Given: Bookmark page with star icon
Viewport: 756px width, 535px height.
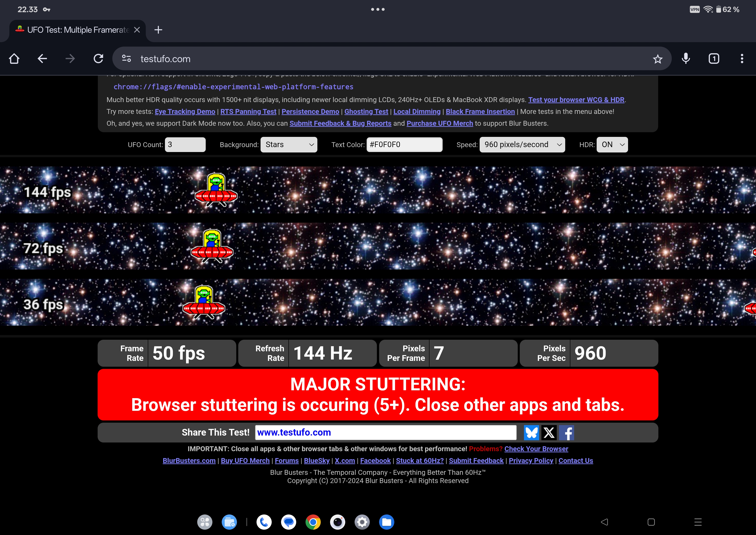Looking at the screenshot, I should pos(657,59).
